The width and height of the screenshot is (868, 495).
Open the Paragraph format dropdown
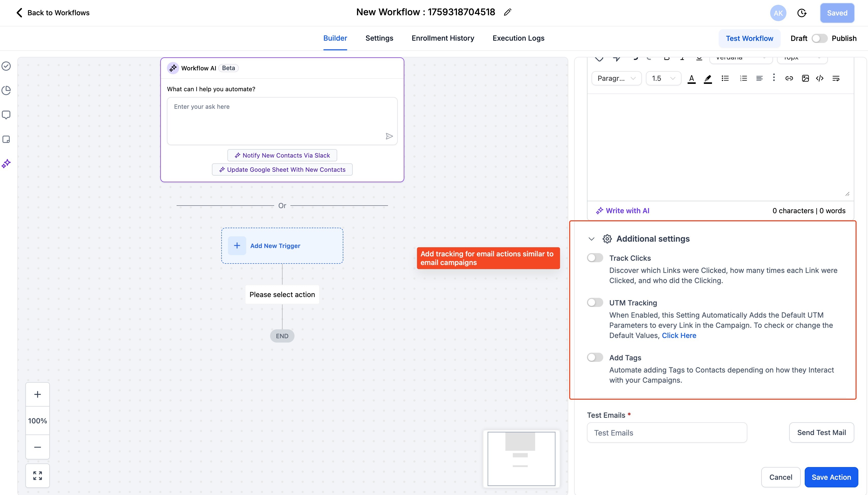(616, 78)
